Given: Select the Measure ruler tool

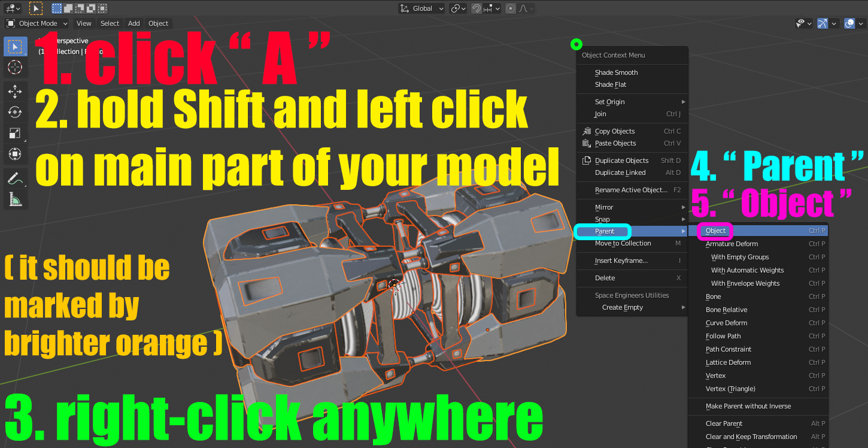Looking at the screenshot, I should click(16, 199).
